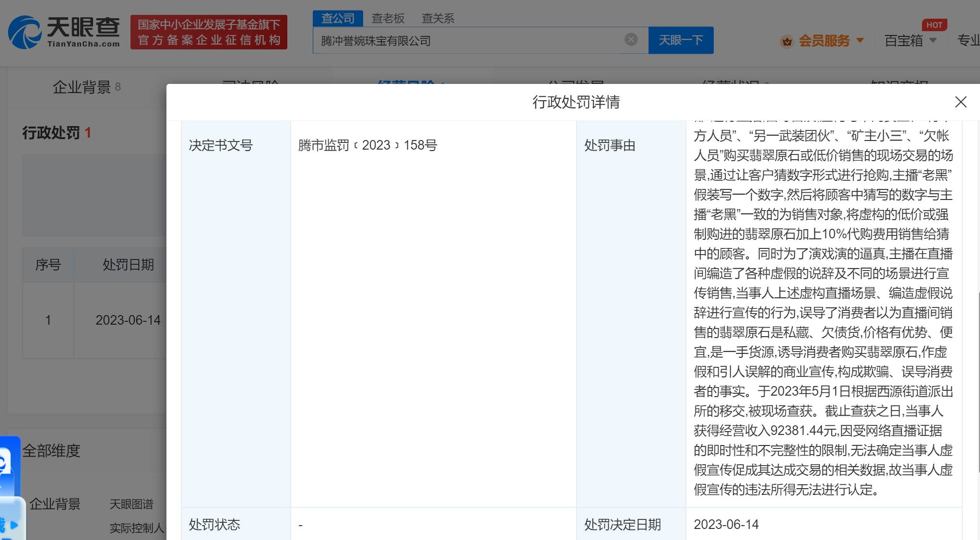Image resolution: width=980 pixels, height=540 pixels.
Task: Clear the search box with X icon
Action: (x=631, y=40)
